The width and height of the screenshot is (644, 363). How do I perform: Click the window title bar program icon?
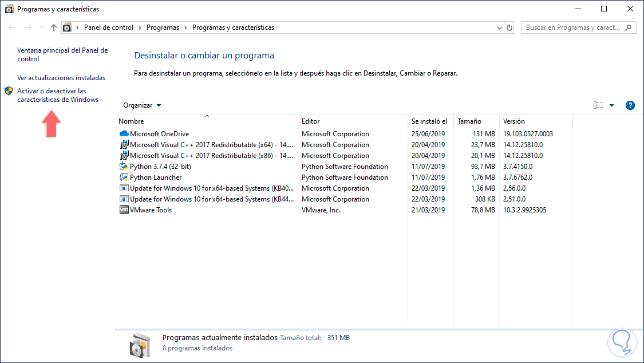tap(9, 9)
